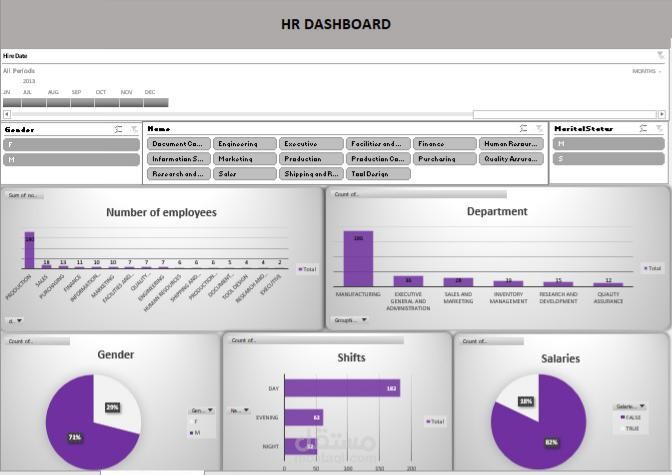The height and width of the screenshot is (475, 672).
Task: Click the FALSE legend entry in Salaries chart
Action: 630,417
